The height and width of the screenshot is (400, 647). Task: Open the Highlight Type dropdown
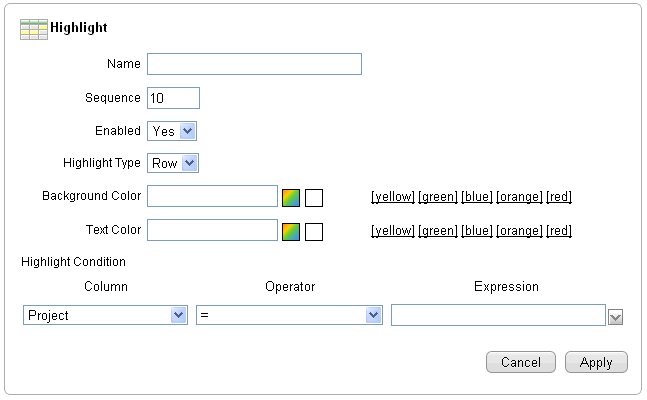(173, 163)
